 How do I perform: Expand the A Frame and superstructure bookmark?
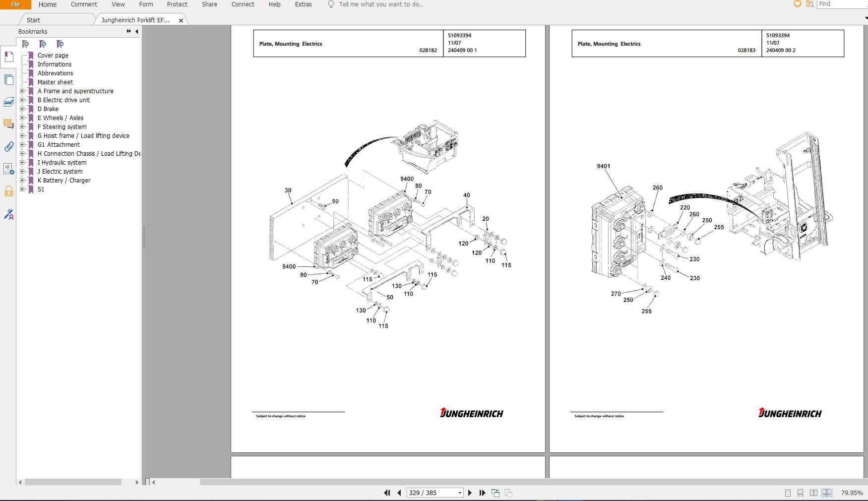(x=22, y=91)
